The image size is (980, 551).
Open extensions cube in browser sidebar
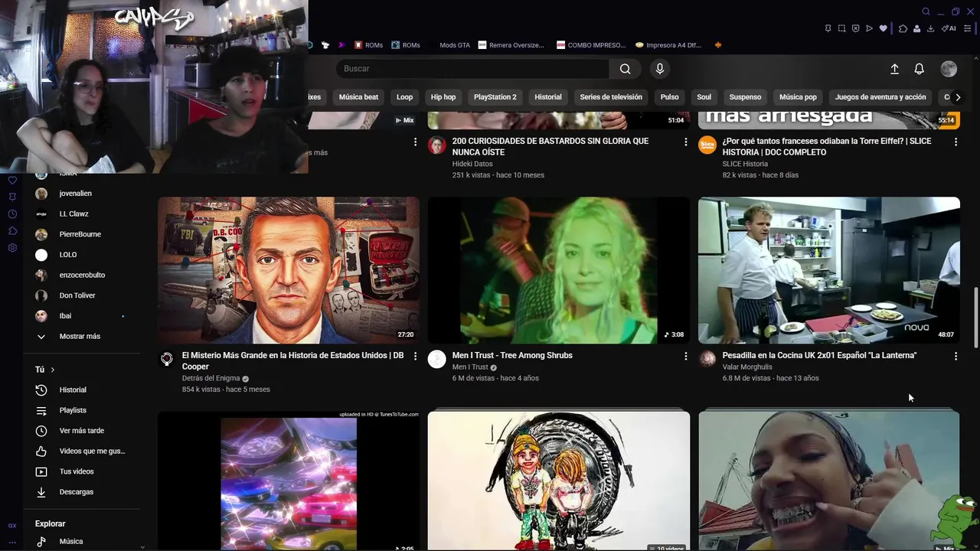click(12, 231)
